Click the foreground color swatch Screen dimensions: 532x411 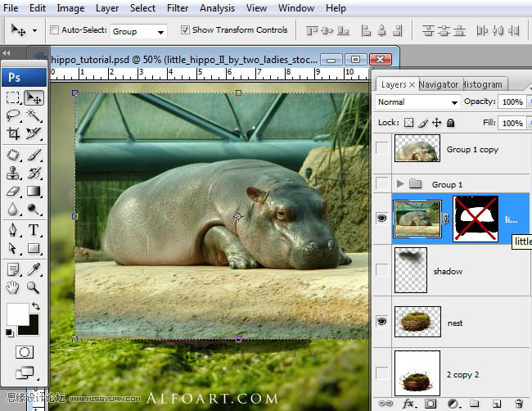pos(16,313)
